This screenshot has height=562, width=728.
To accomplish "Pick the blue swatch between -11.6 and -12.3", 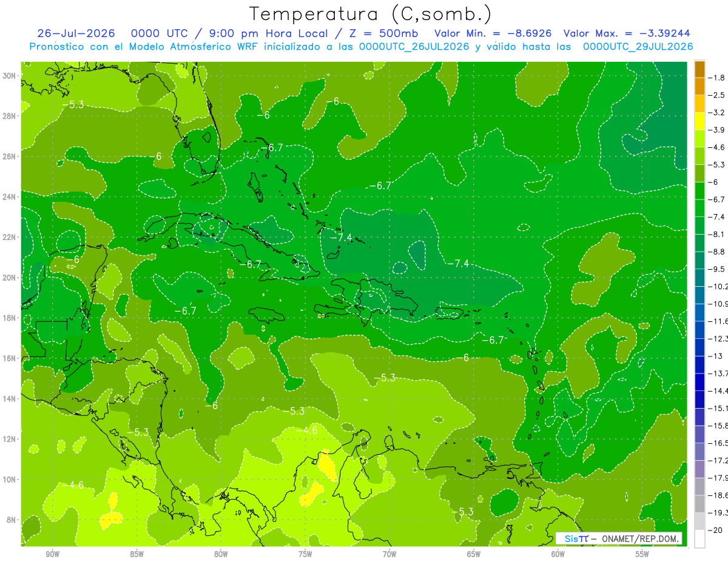I will tap(699, 330).
